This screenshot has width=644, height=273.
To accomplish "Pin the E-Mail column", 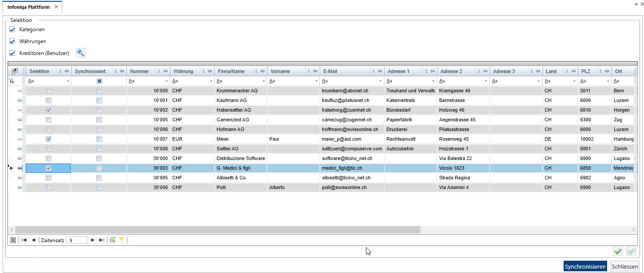I will 380,71.
